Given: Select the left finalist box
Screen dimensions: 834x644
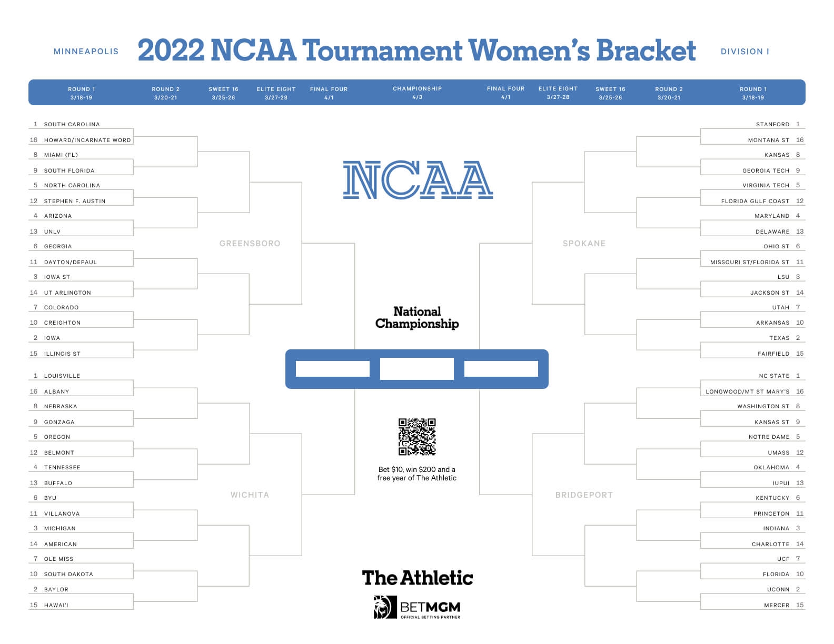Looking at the screenshot, I should [x=333, y=369].
